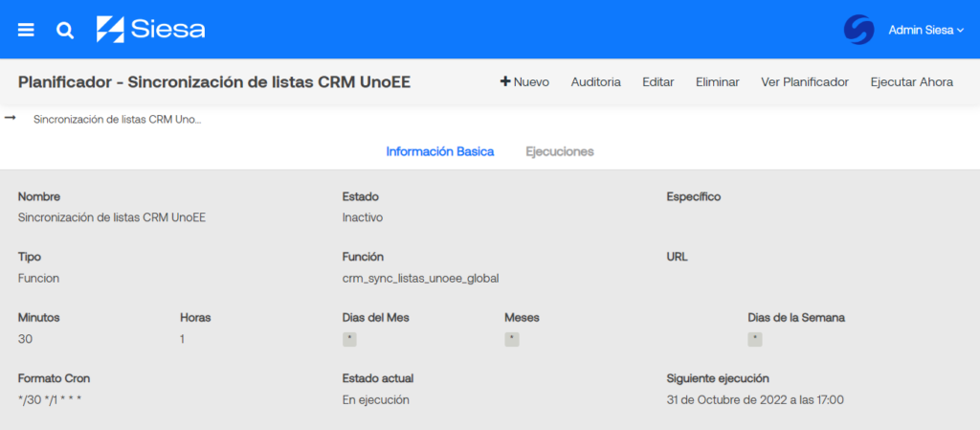Expand the Admin Siesa user dropdown
980x430 pixels.
[925, 30]
